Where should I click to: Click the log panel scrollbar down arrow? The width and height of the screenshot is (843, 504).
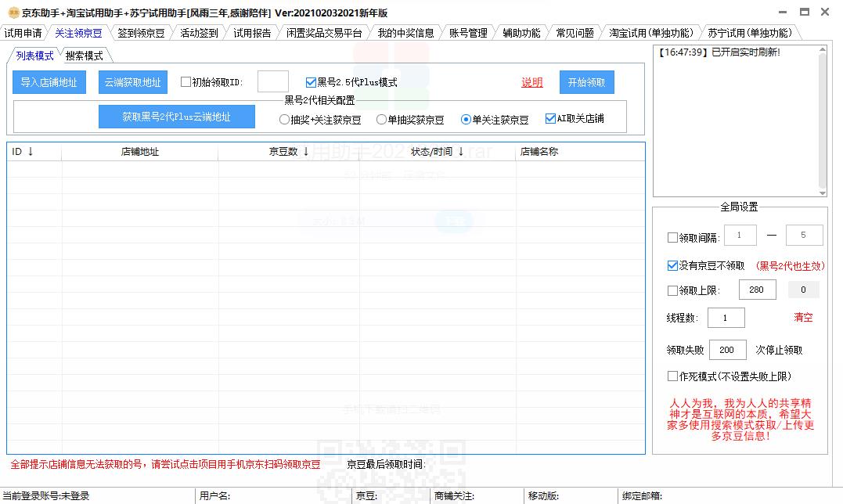(822, 193)
